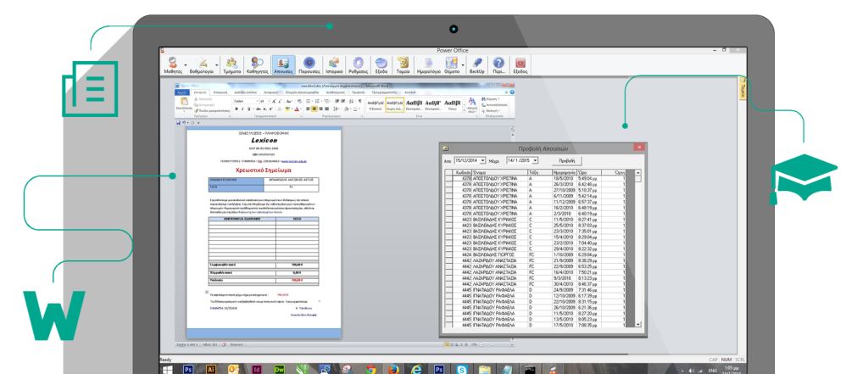
Task: Click Word quick-access Save icon
Action: pos(178,122)
